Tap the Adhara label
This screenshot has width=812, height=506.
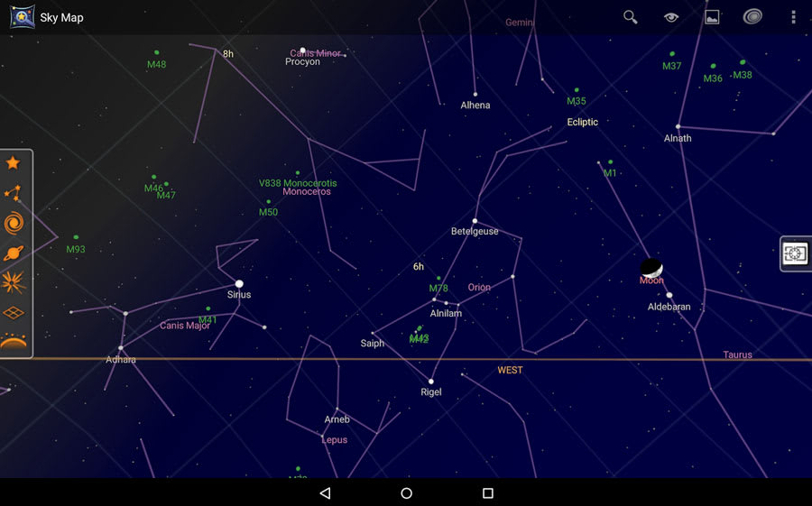pyautogui.click(x=121, y=359)
